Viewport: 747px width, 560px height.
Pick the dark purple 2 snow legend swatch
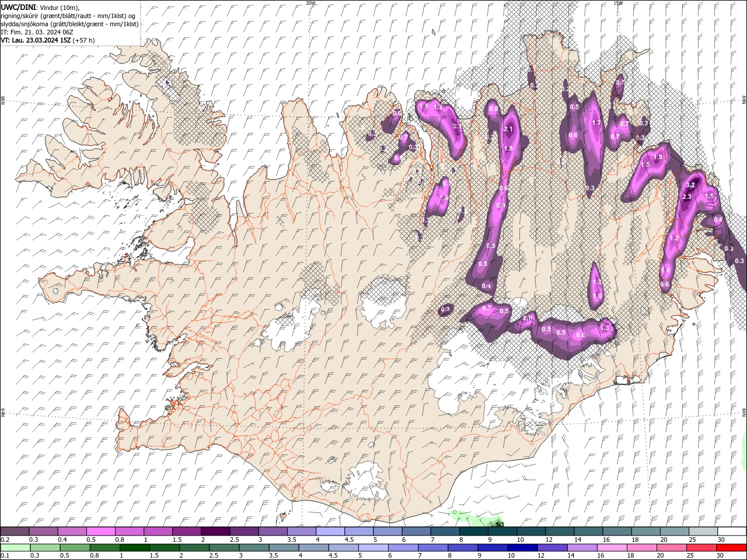pos(215,531)
